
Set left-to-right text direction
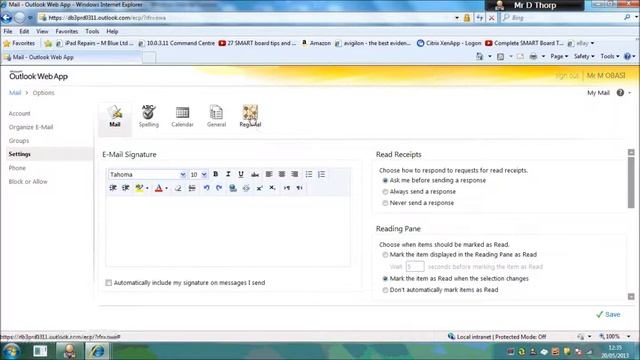click(287, 188)
